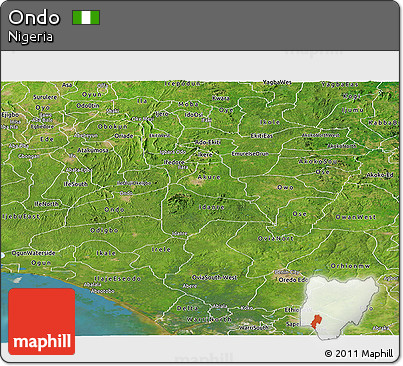Click the IfeSouth map label

[76, 184]
